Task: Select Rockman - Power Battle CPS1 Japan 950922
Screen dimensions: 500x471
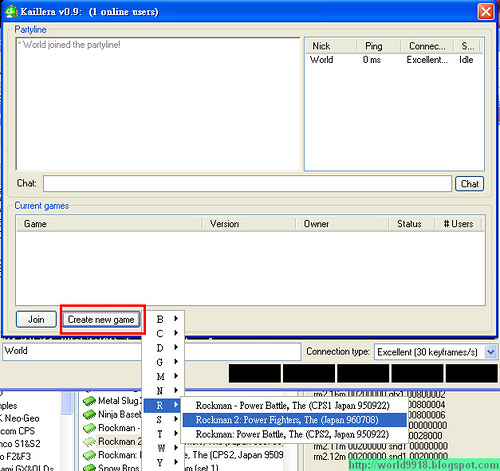Action: pyautogui.click(x=294, y=406)
